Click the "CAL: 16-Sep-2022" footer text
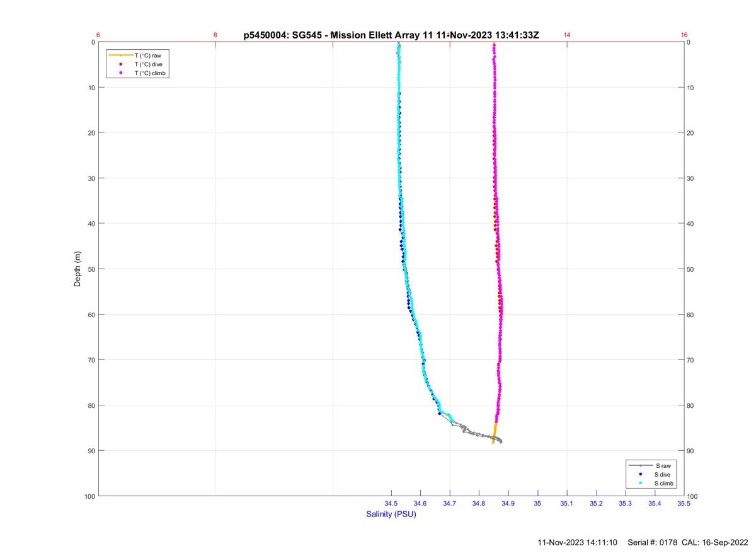The width and height of the screenshot is (756, 558). [715, 542]
